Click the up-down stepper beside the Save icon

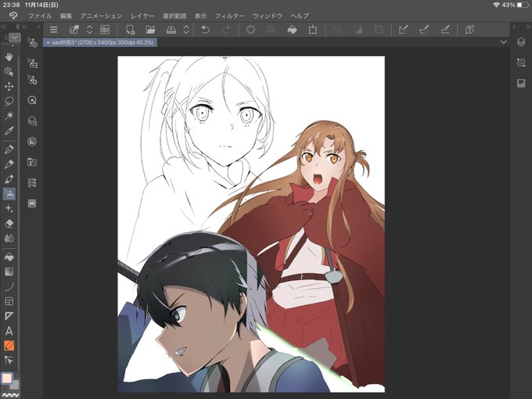[186, 30]
